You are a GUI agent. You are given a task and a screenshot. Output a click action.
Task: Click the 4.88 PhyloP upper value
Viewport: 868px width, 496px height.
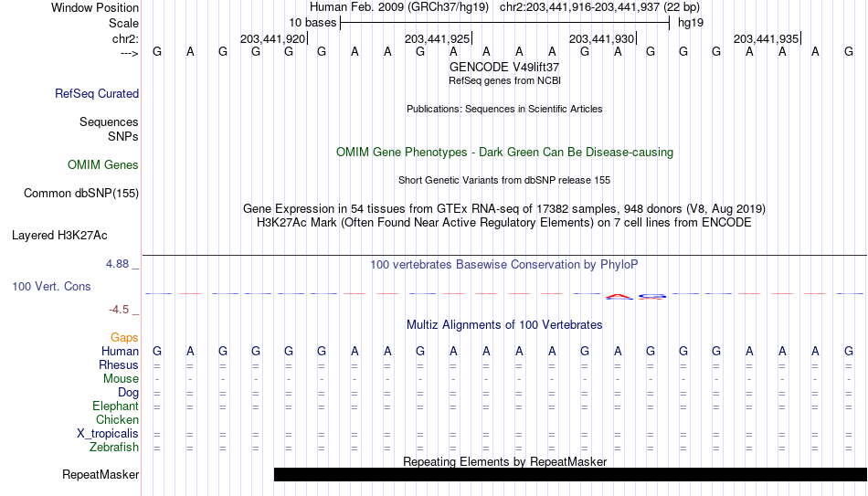[117, 264]
